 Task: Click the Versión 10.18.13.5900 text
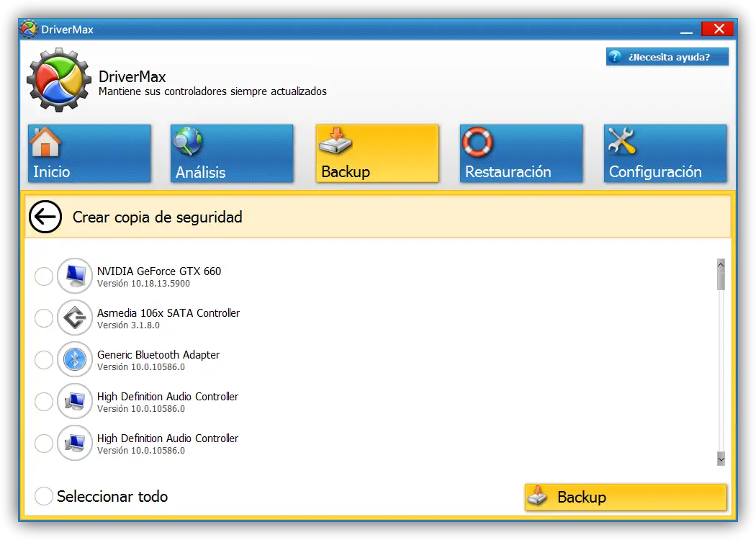(x=144, y=284)
